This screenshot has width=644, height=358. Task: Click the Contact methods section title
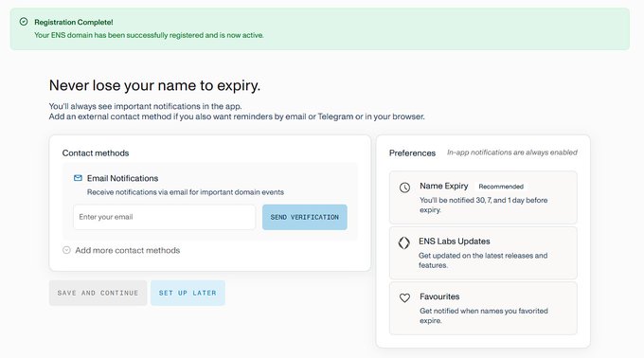(x=96, y=153)
